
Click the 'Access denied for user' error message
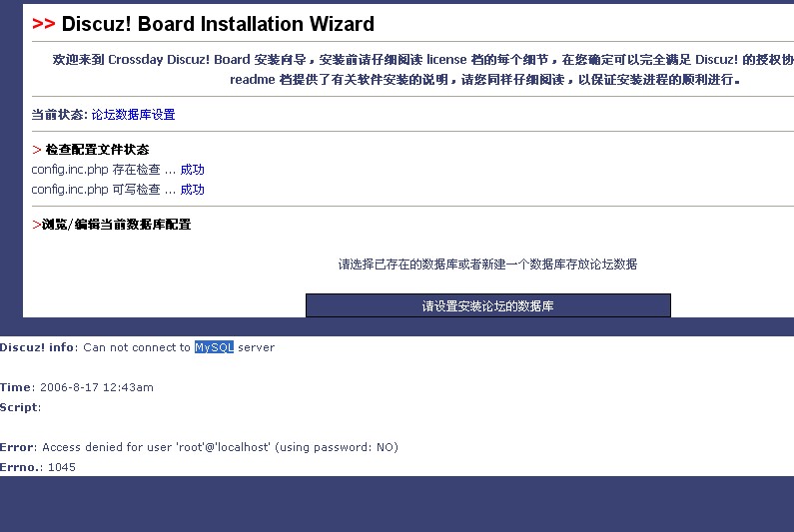221,447
